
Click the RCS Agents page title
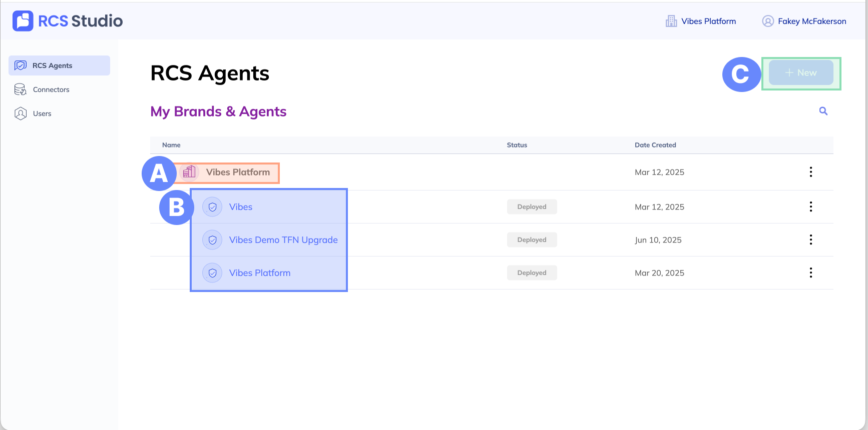[210, 73]
